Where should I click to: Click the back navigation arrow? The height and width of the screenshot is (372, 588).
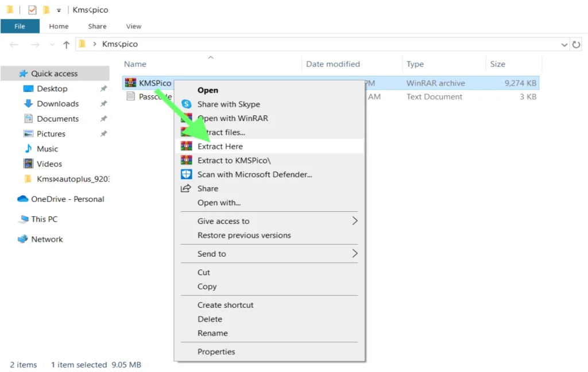click(x=13, y=44)
